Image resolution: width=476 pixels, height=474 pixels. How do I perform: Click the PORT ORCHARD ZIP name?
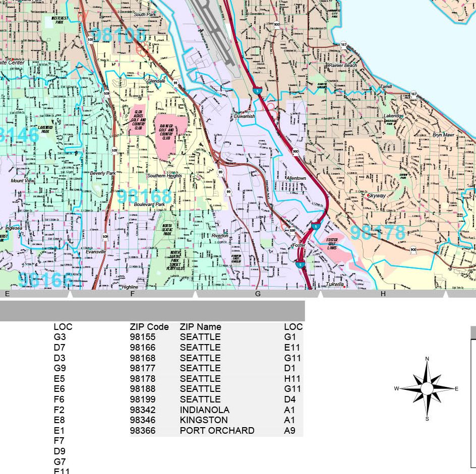point(217,431)
